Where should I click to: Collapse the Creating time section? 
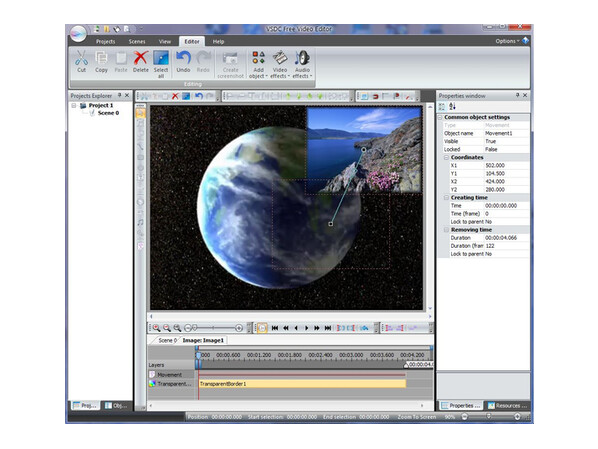(446, 198)
